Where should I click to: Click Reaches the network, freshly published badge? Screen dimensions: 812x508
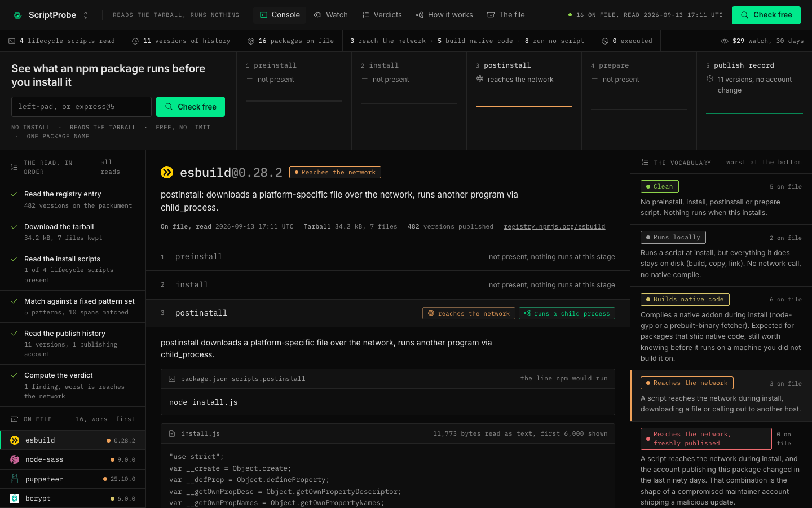point(706,439)
